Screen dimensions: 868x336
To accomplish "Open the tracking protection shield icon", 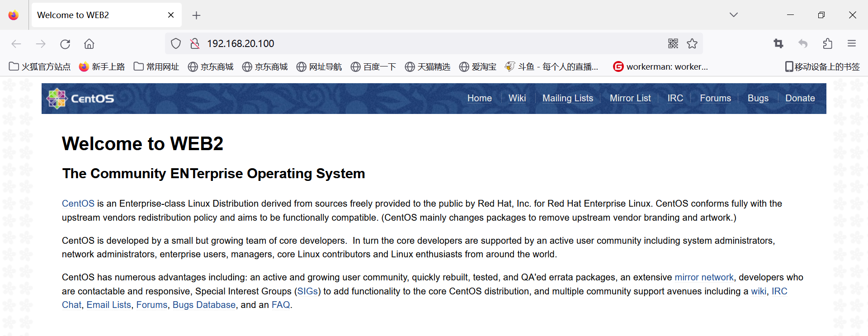I will [x=176, y=44].
